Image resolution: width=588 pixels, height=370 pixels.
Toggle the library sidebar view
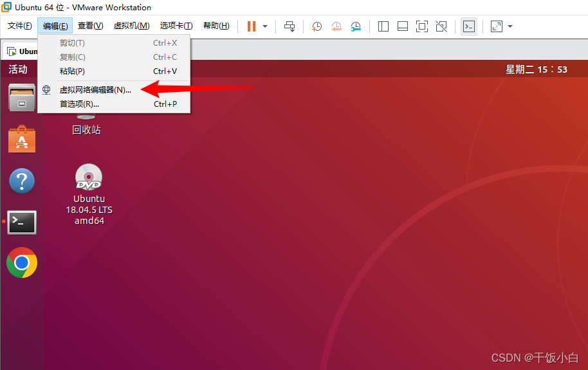coord(383,26)
